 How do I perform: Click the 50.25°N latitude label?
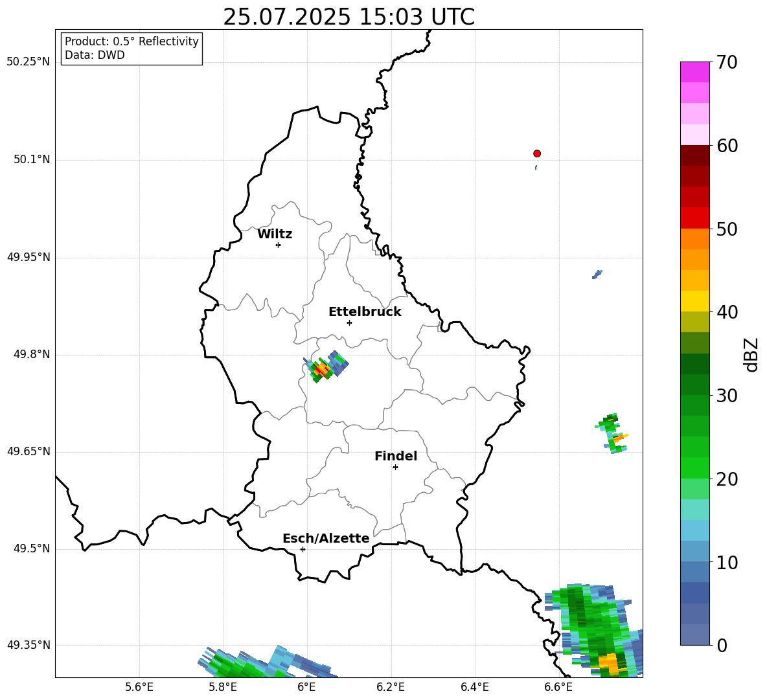point(28,62)
